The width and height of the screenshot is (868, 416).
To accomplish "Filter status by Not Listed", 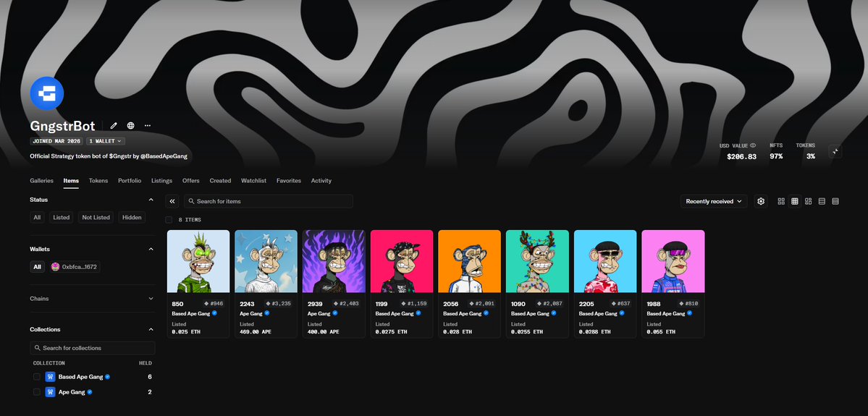I will coord(96,217).
